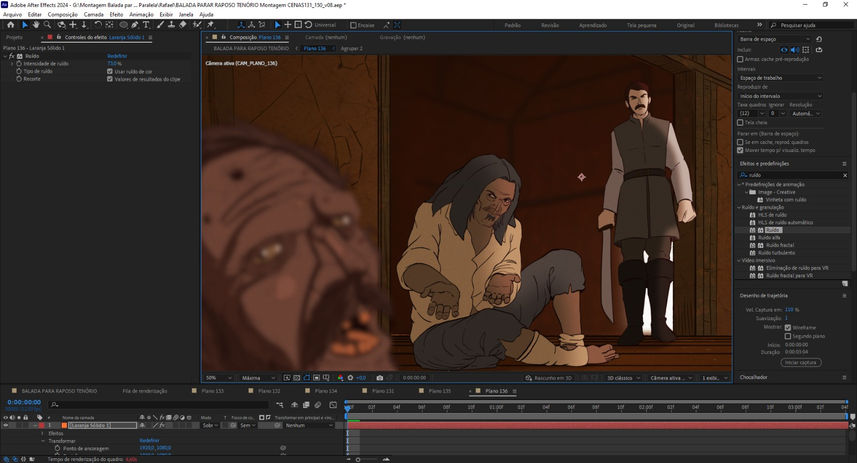The height and width of the screenshot is (463, 857).
Task: Toggle 'Valores de resultados do clipe' checkbox
Action: (x=110, y=79)
